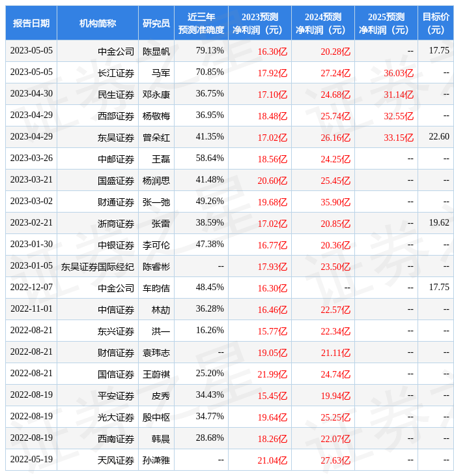The height and width of the screenshot is (476, 454).
Task: Select 东吴证券国际经纪 institution cell
Action: (97, 267)
